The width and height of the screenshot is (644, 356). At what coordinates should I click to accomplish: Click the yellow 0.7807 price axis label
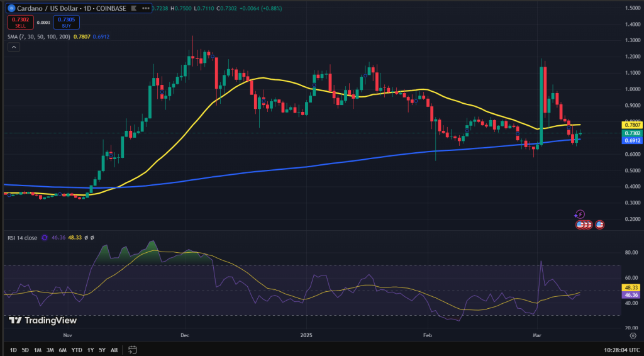633,125
